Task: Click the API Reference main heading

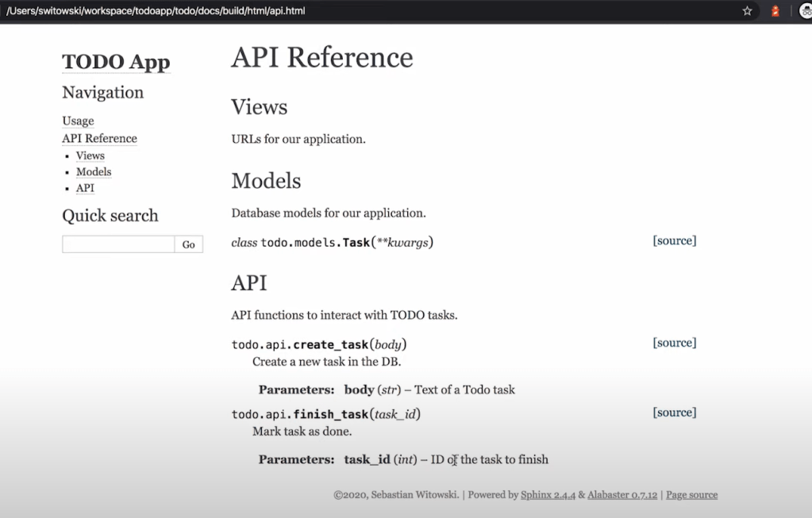Action: 321,58
